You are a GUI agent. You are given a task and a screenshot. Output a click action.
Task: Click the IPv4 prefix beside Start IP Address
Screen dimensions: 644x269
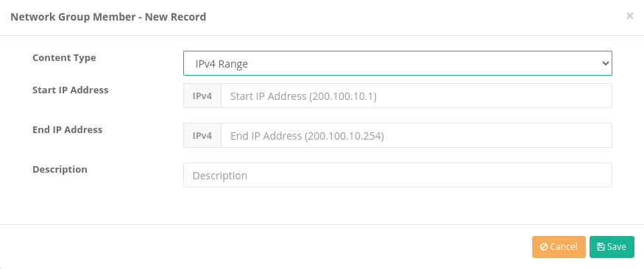pyautogui.click(x=202, y=96)
